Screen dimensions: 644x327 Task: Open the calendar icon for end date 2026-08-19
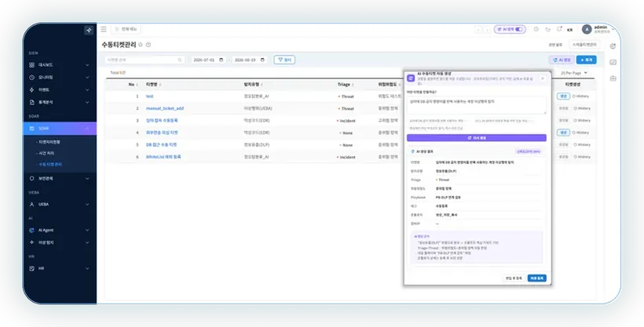tap(262, 60)
